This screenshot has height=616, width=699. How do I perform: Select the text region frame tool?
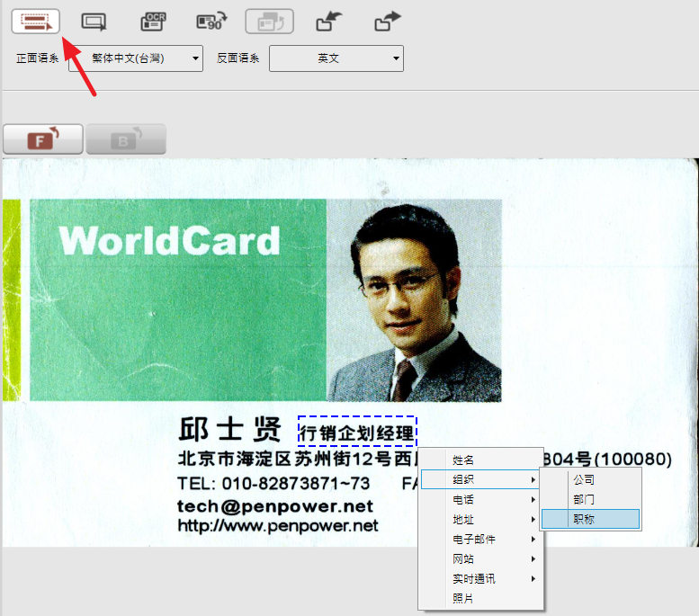pyautogui.click(x=35, y=20)
